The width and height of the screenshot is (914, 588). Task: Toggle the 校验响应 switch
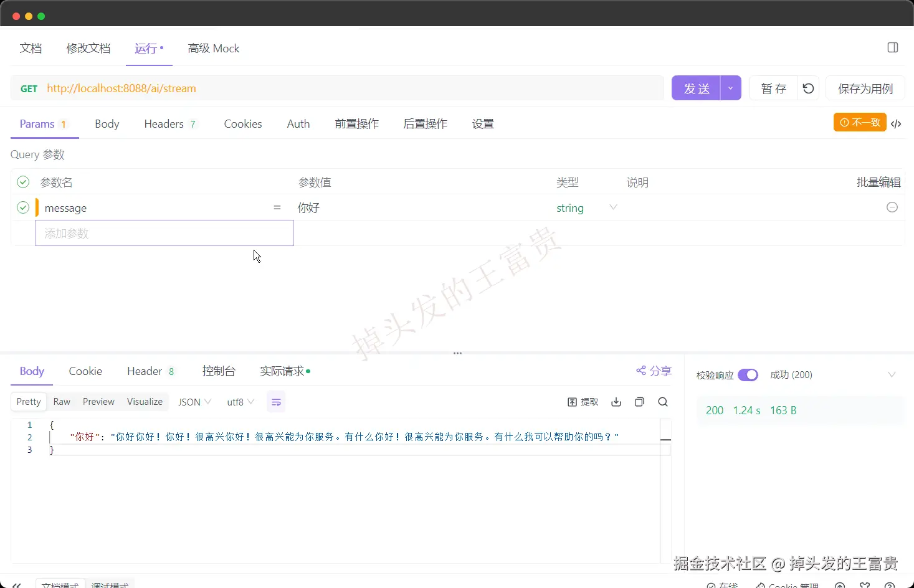pos(748,375)
